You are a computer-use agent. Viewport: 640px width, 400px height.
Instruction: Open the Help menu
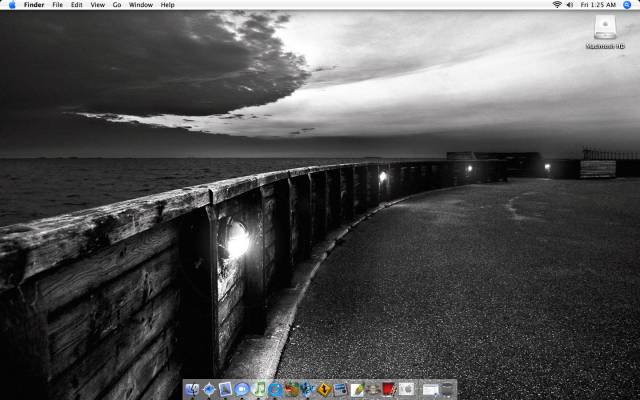click(x=167, y=5)
